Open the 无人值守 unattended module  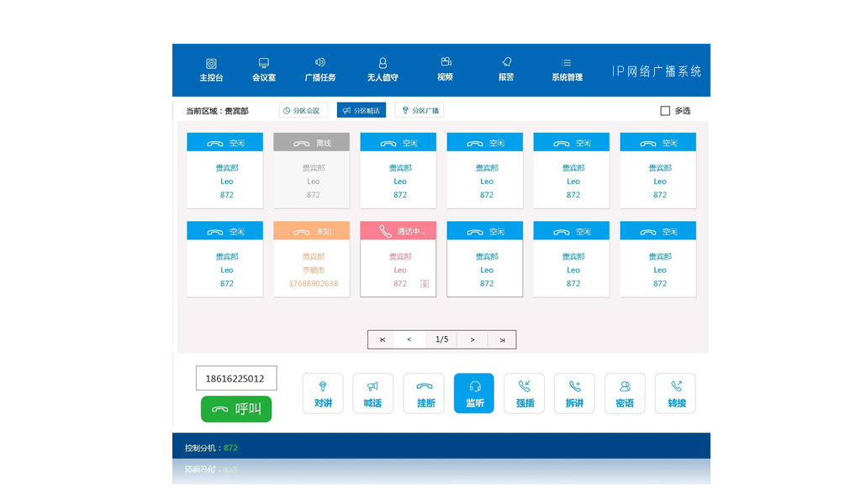(x=383, y=70)
